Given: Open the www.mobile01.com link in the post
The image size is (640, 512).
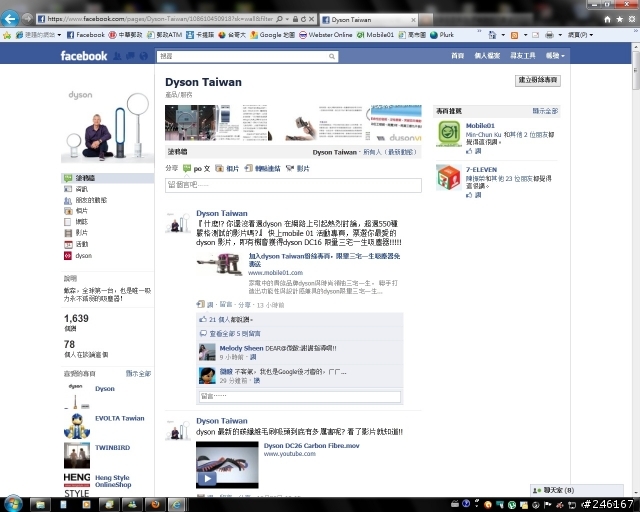Looking at the screenshot, I should (275, 273).
